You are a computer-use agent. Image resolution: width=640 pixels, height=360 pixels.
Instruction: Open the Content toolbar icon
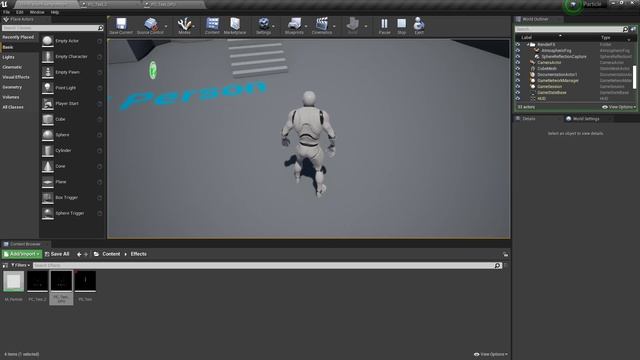pyautogui.click(x=212, y=24)
